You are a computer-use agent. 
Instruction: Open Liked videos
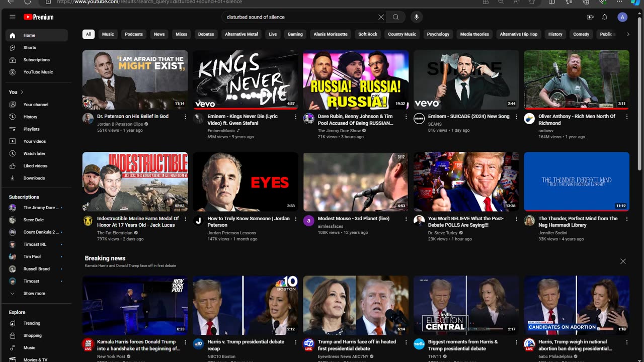click(x=37, y=166)
